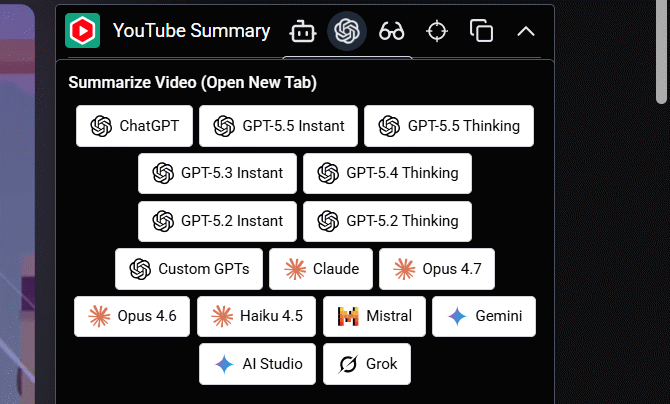Viewport: 670px width, 404px height.
Task: Select GPT-5.2 Thinking
Action: coord(387,221)
